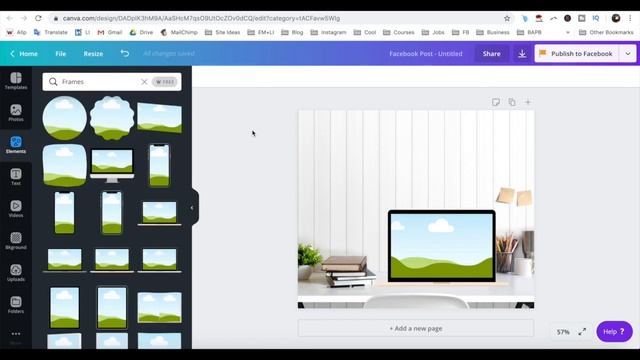Open the browser profile avatar
The height and width of the screenshot is (360, 640).
click(x=616, y=18)
